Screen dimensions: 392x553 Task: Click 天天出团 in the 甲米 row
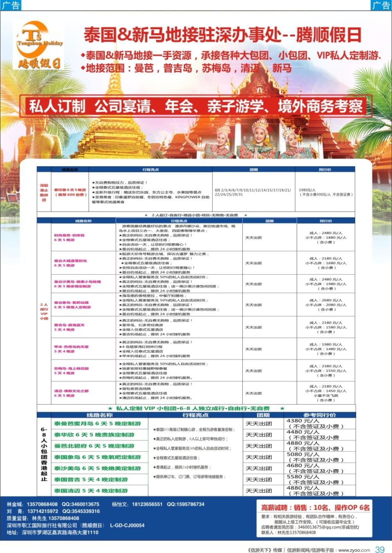click(x=254, y=349)
